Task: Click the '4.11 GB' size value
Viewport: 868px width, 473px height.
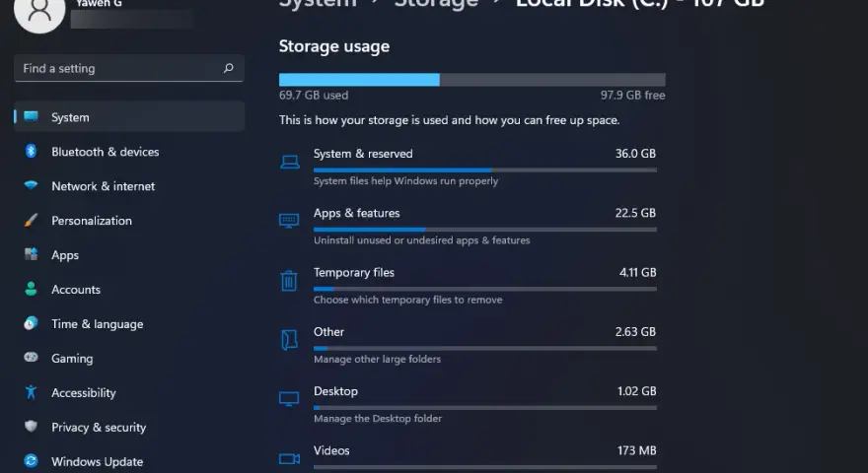Action: point(638,272)
